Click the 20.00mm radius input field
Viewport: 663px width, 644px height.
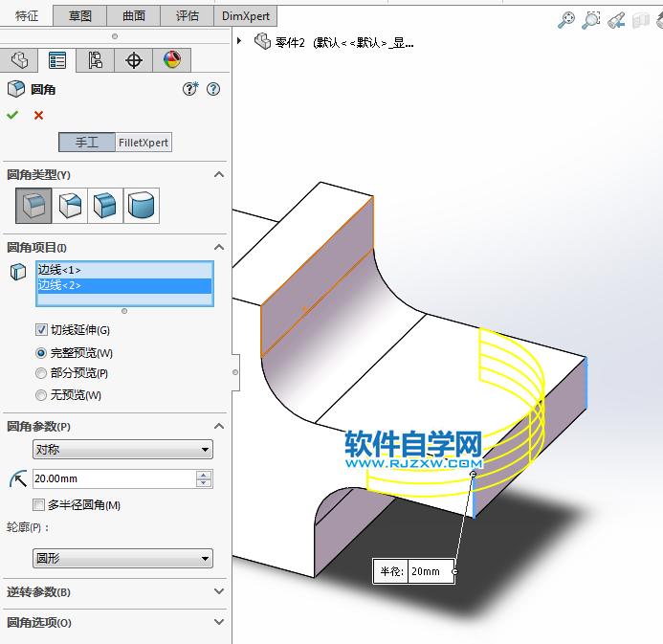(x=114, y=478)
